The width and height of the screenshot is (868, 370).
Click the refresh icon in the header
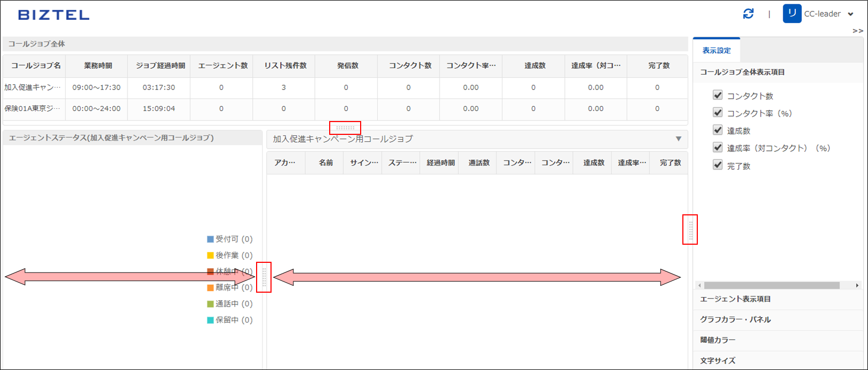[x=748, y=14]
